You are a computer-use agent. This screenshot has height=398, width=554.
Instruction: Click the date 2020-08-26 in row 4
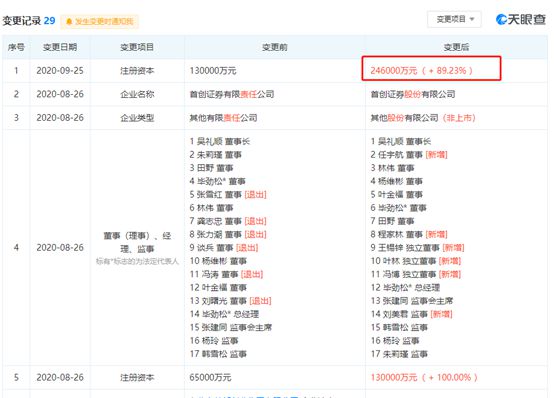60,247
